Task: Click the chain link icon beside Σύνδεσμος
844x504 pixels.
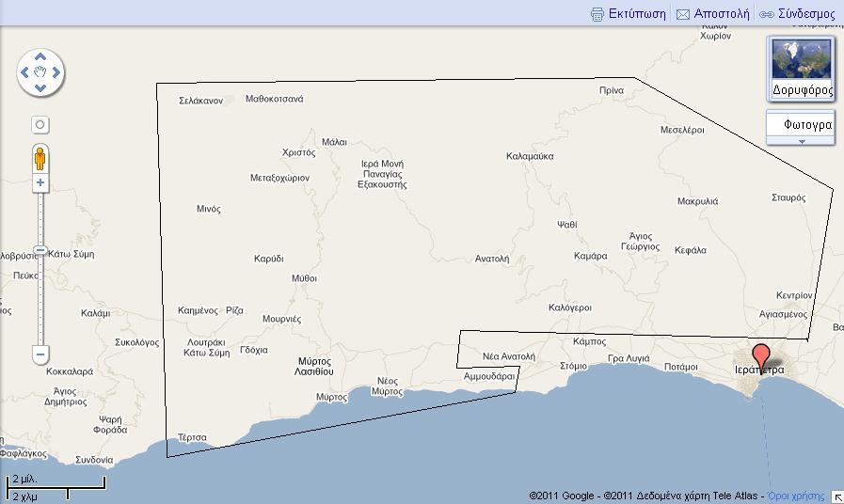Action: [x=767, y=14]
